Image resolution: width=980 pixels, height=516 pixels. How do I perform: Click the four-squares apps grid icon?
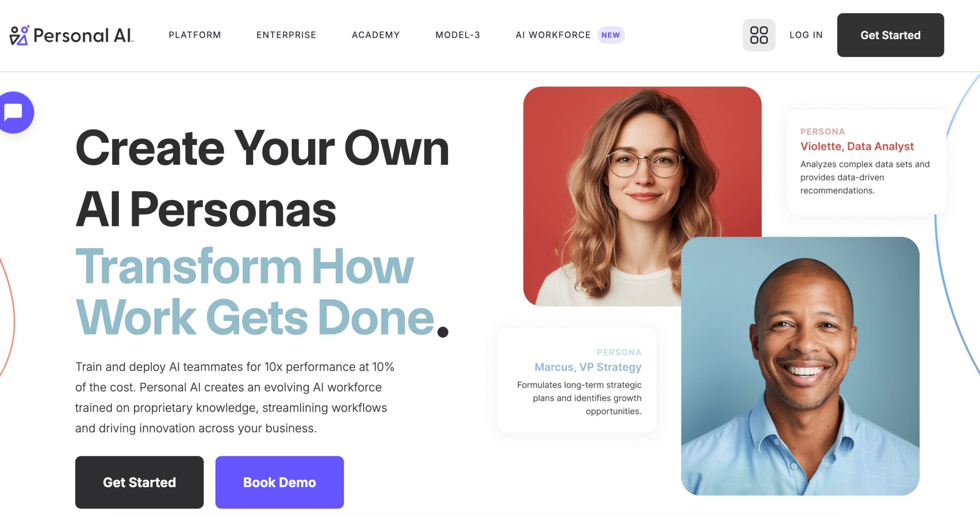tap(759, 35)
